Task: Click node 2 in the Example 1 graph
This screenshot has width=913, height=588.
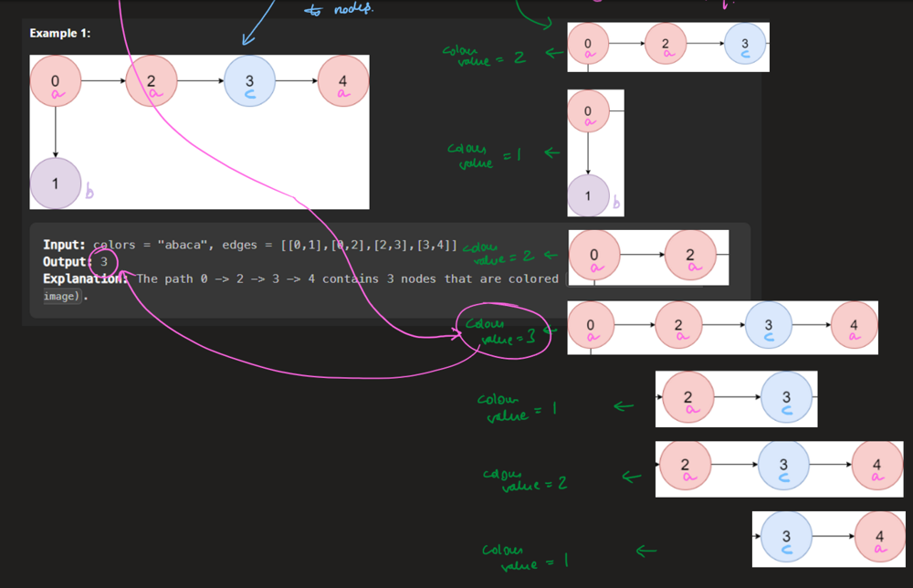Action: tap(152, 85)
